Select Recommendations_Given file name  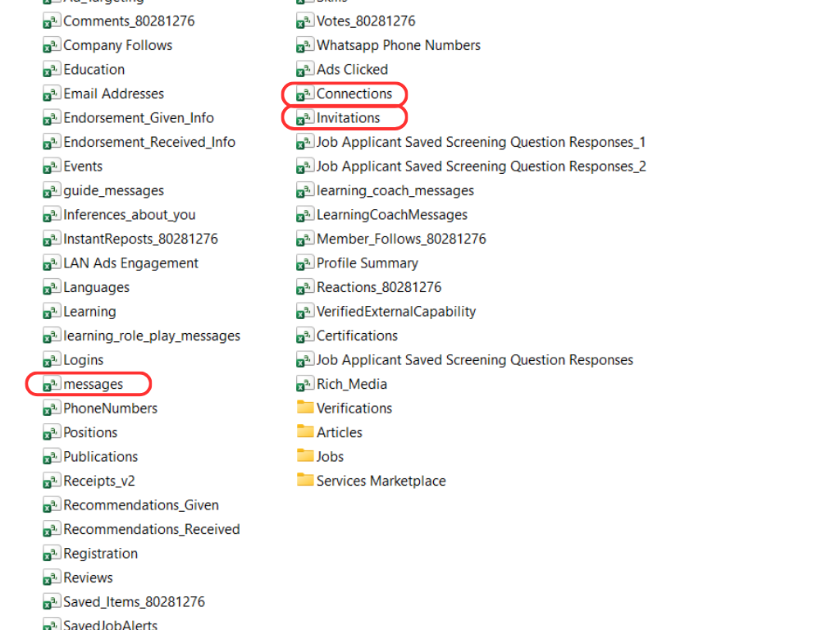coord(141,505)
